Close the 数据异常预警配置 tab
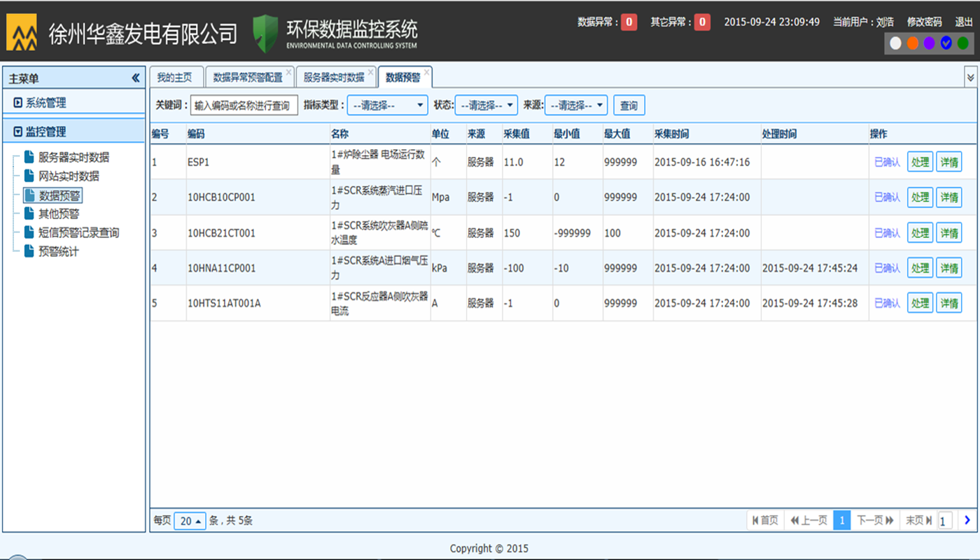 click(288, 72)
